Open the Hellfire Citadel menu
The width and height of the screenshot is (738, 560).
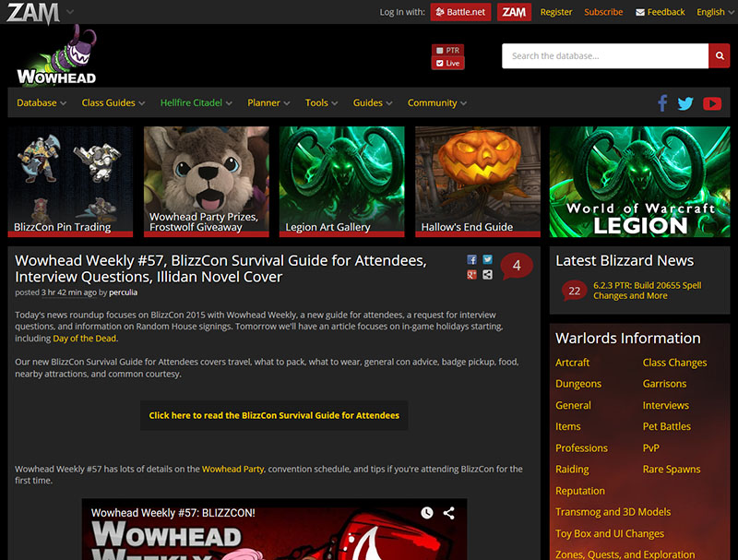click(191, 102)
